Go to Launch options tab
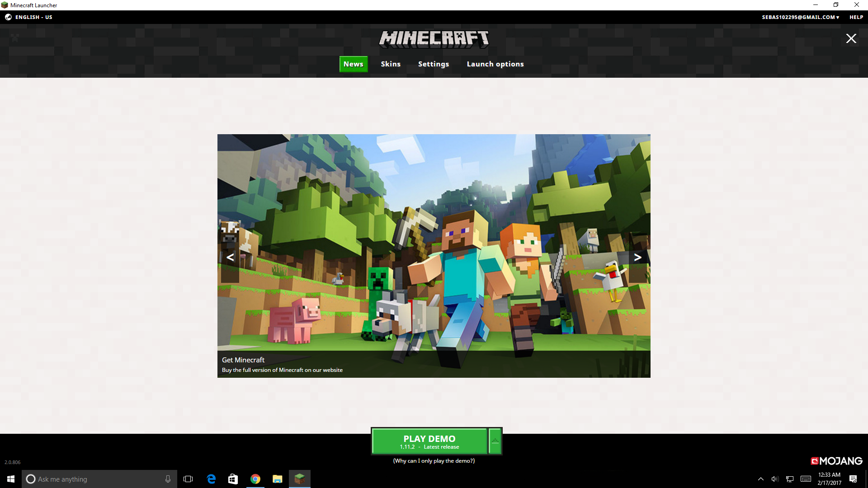The width and height of the screenshot is (868, 488). click(495, 64)
